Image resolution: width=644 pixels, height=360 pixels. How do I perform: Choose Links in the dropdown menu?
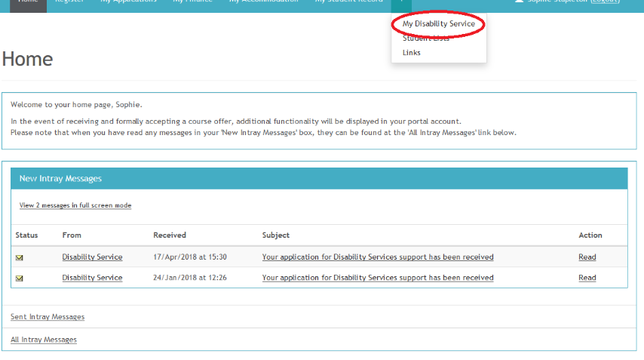412,53
